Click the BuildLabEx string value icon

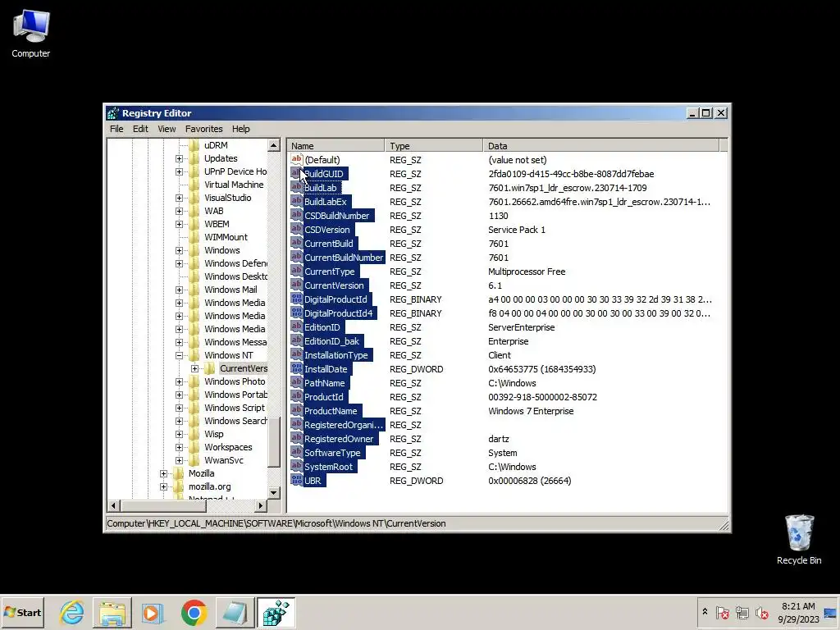(x=296, y=201)
